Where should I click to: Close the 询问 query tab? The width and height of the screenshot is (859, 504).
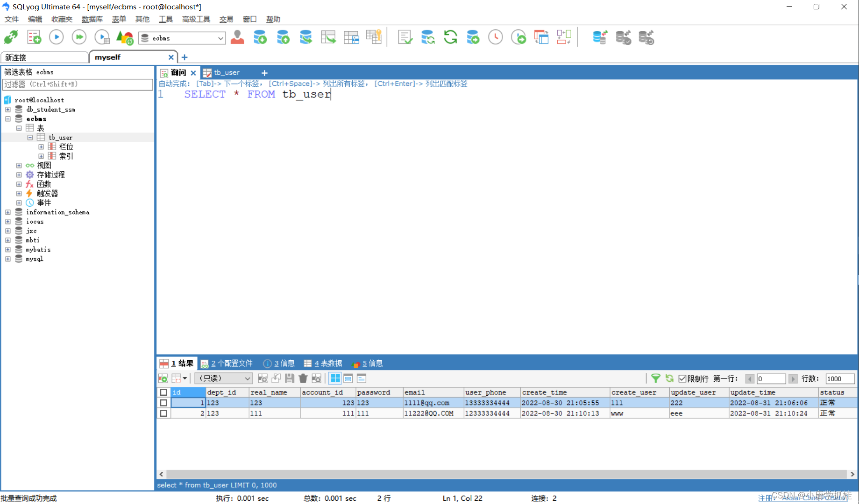193,73
